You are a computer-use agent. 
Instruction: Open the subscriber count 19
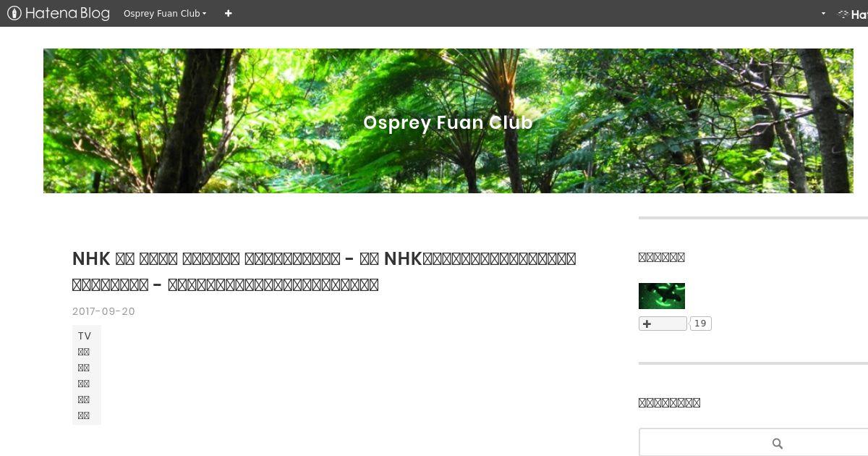(700, 324)
